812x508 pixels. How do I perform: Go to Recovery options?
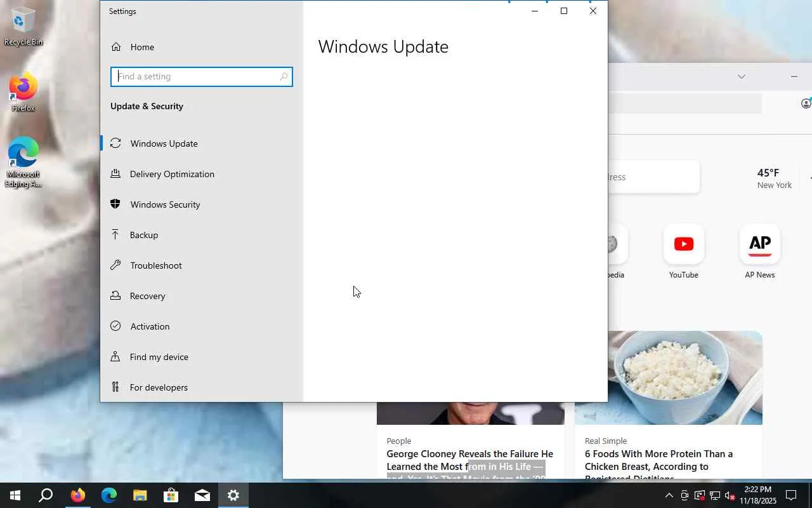[x=202, y=296]
